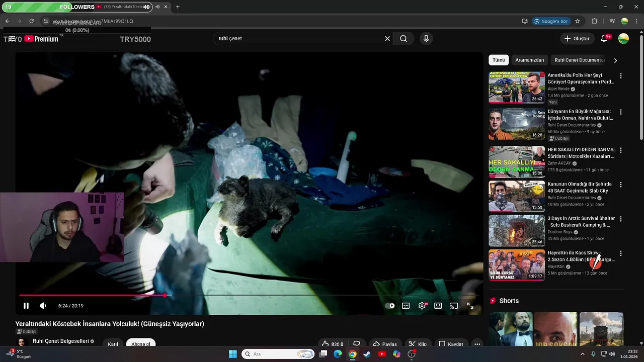Like the video with thumbs up 836 B
Image resolution: width=644 pixels, height=362 pixels.
(x=333, y=344)
